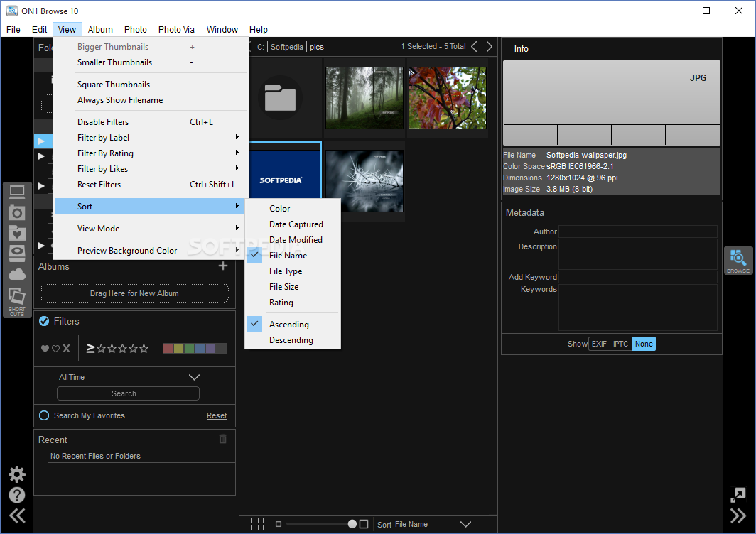Open the Sort File Name dropdown

click(423, 524)
